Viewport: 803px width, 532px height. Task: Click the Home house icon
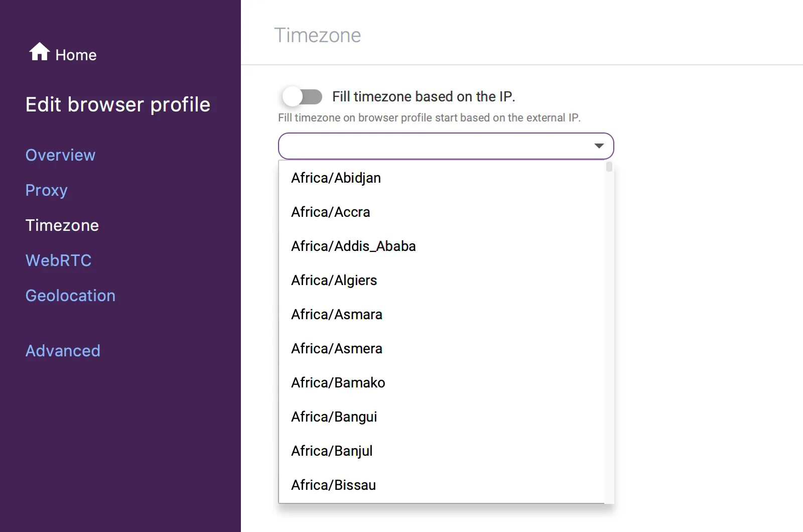tap(39, 52)
